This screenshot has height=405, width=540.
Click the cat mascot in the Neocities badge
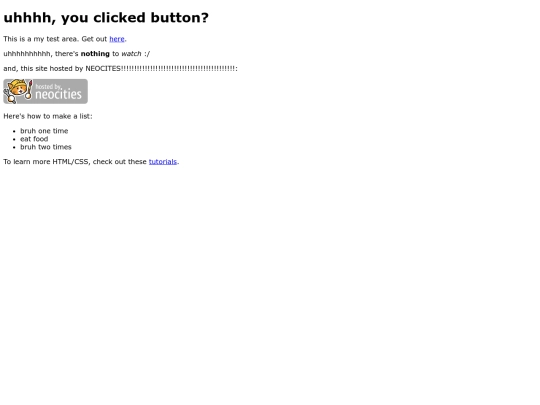(x=18, y=91)
